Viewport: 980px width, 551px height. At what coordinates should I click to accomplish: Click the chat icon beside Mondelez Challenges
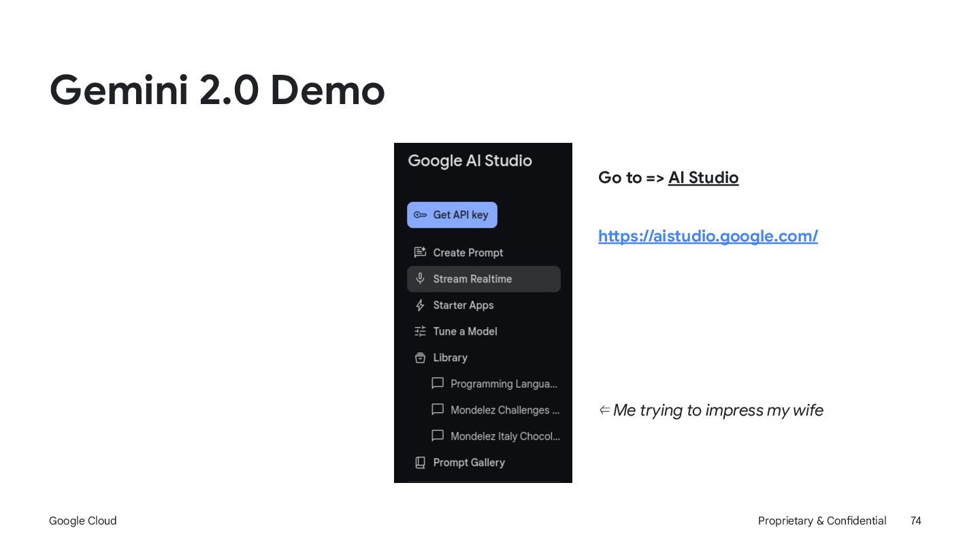tap(438, 410)
